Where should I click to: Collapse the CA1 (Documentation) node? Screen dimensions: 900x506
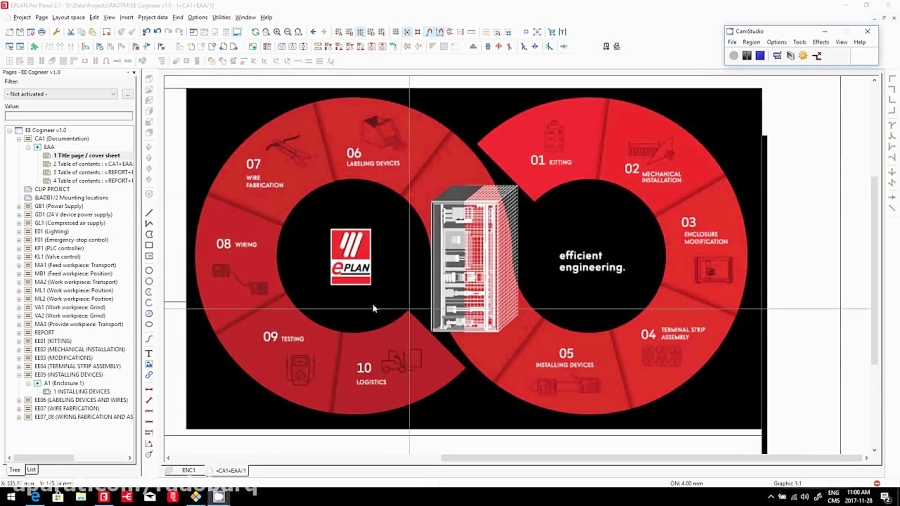pyautogui.click(x=19, y=139)
